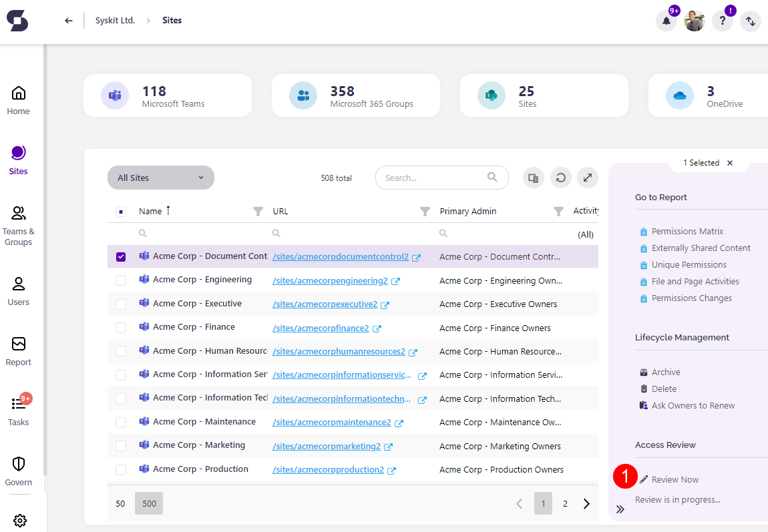Uncheck the Acme Corp - Document Control row
The width and height of the screenshot is (768, 532).
click(121, 257)
